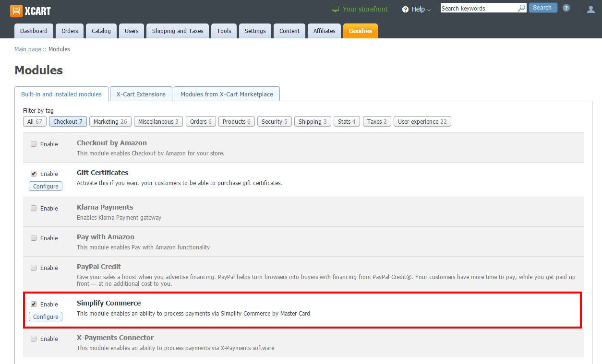
Task: Enable Checkout by Amazon module checkbox
Action: [x=34, y=144]
